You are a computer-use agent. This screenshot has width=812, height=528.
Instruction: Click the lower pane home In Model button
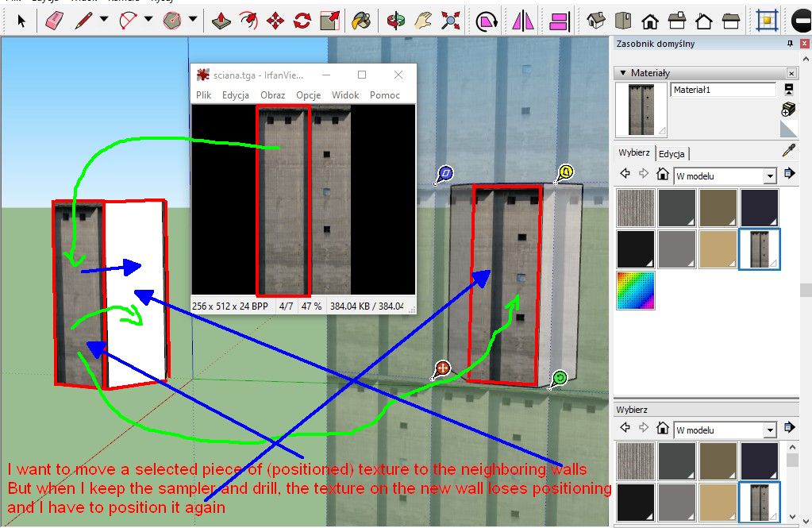pyautogui.click(x=662, y=427)
